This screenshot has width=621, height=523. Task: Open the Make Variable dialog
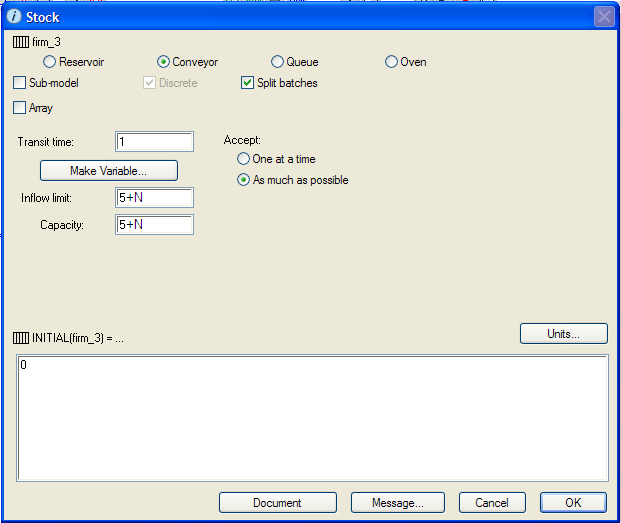pos(109,171)
